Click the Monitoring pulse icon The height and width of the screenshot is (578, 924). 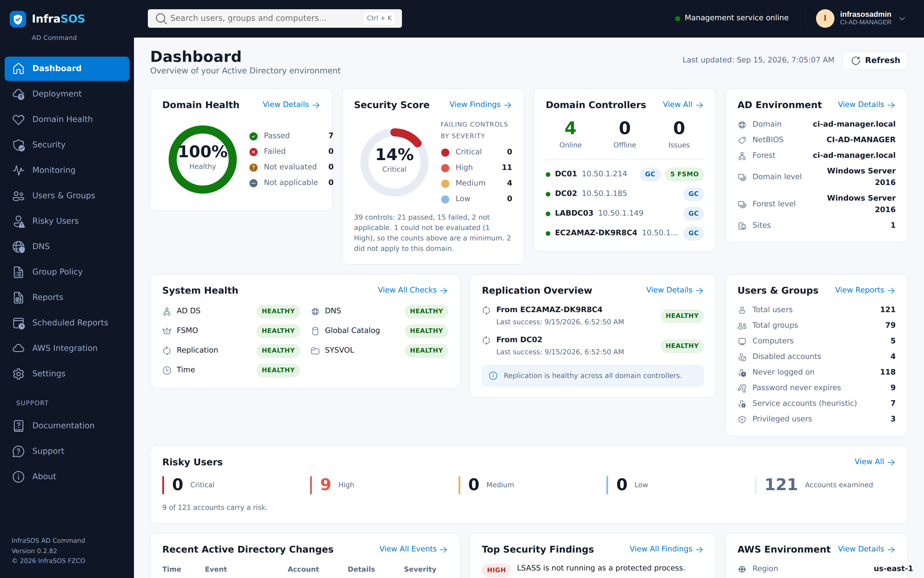pyautogui.click(x=18, y=170)
